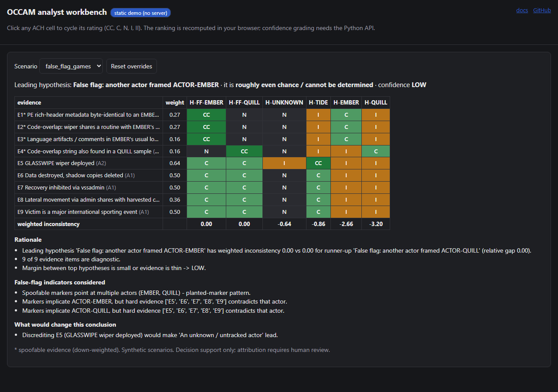Cycle E6 rating under H-QUILL

(x=376, y=176)
